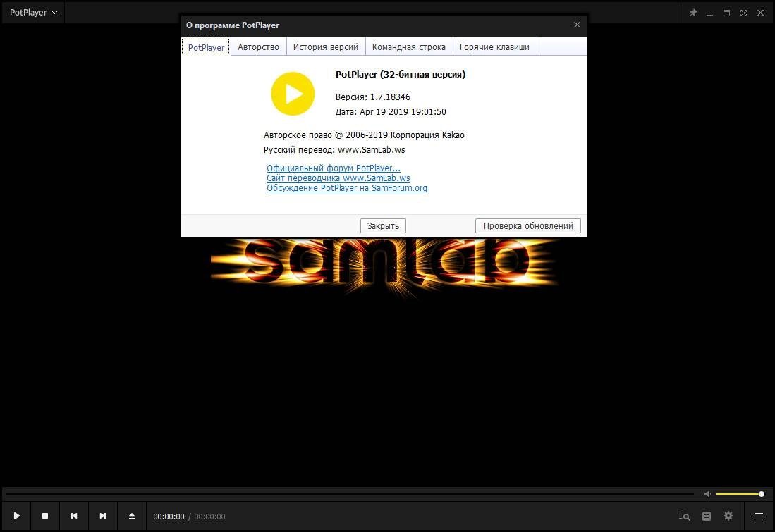Open settings with the gear icon
Screen dimensions: 775x532
tap(728, 516)
